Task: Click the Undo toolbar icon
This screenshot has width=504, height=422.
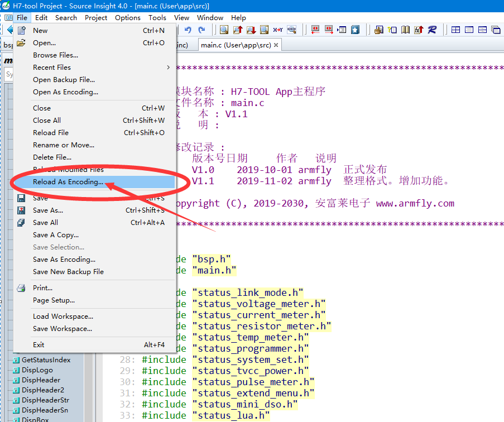Action: 188,30
